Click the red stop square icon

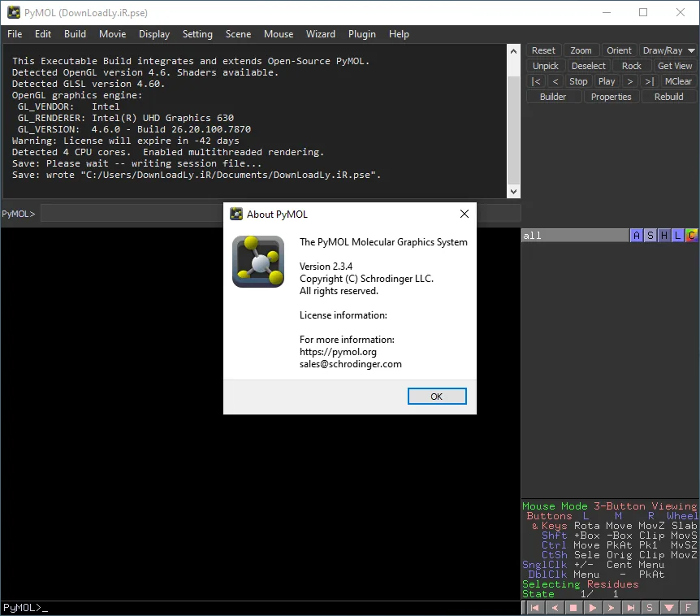click(573, 608)
